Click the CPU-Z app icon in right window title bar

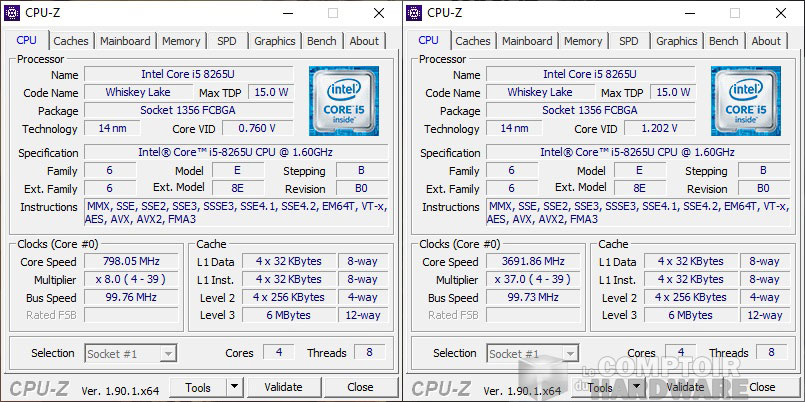(413, 13)
